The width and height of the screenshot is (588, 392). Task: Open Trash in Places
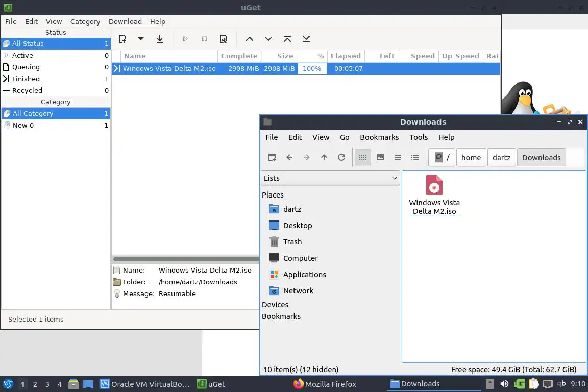point(292,242)
